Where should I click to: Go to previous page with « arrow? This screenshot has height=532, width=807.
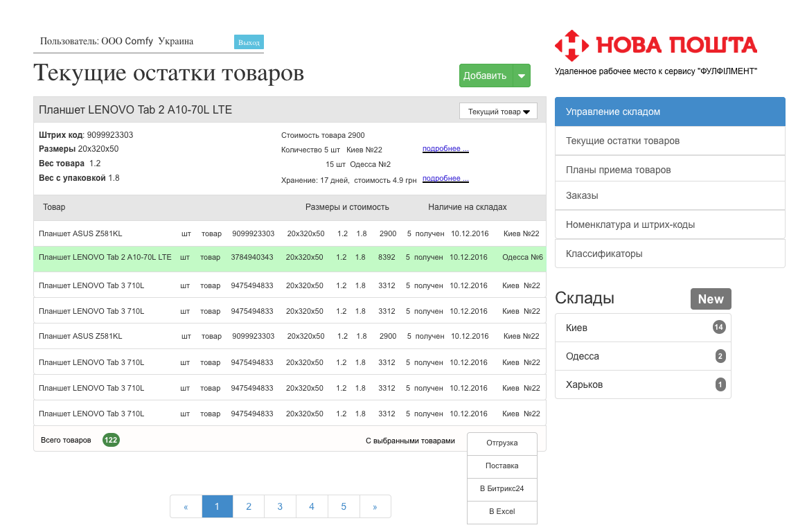pos(186,507)
